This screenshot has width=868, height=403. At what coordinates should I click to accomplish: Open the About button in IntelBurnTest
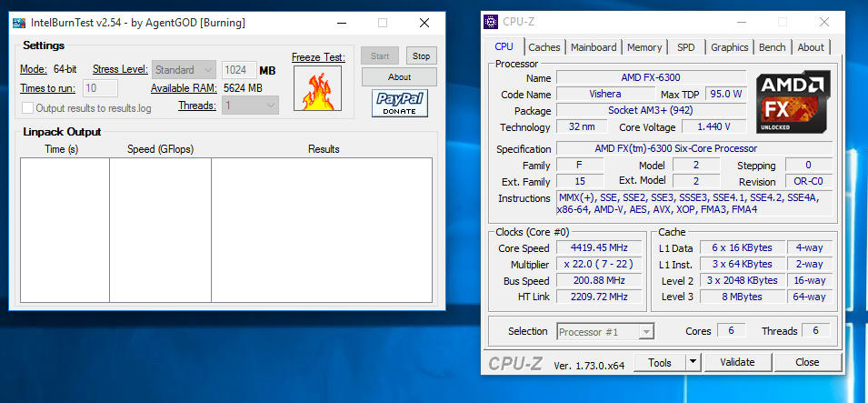click(x=399, y=77)
